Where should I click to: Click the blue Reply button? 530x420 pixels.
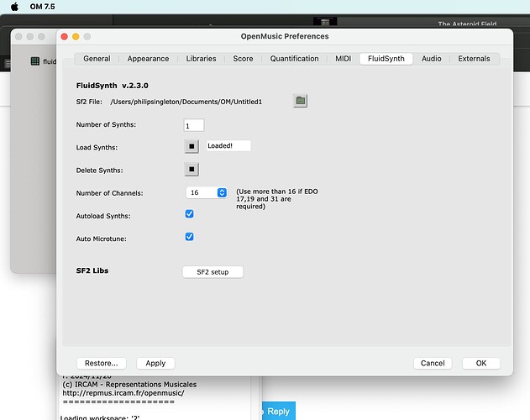click(x=279, y=412)
